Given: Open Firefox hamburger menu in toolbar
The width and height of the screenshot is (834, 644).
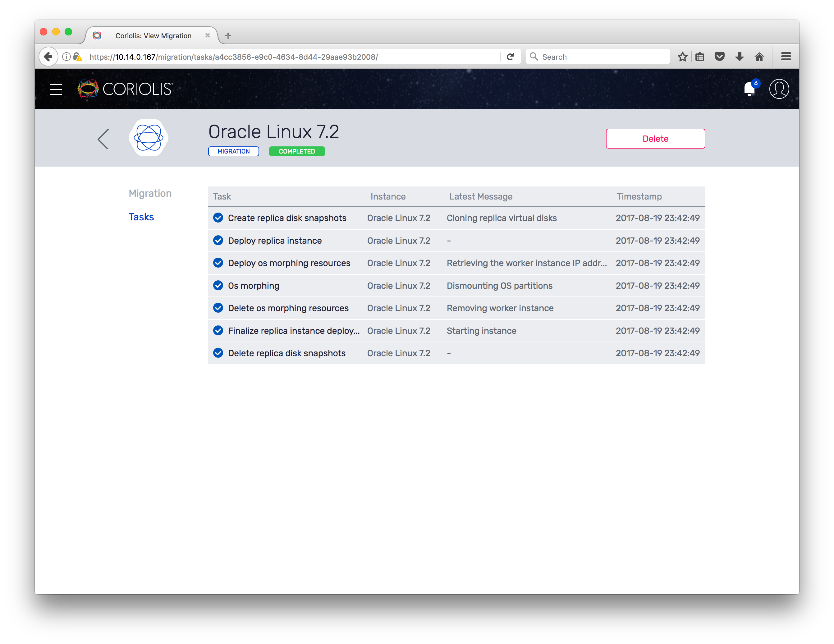Looking at the screenshot, I should point(786,57).
